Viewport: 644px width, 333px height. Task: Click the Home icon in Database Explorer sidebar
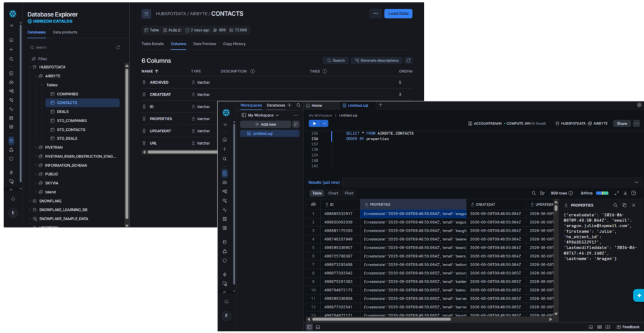point(11,40)
